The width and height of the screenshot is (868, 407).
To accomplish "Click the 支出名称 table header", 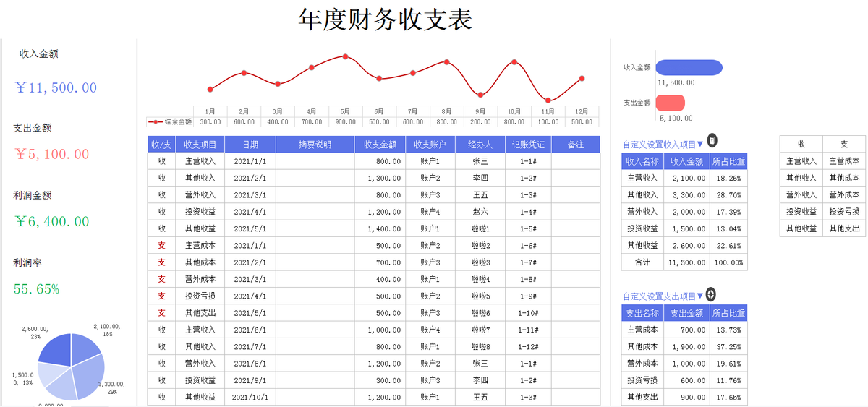I will coord(643,313).
